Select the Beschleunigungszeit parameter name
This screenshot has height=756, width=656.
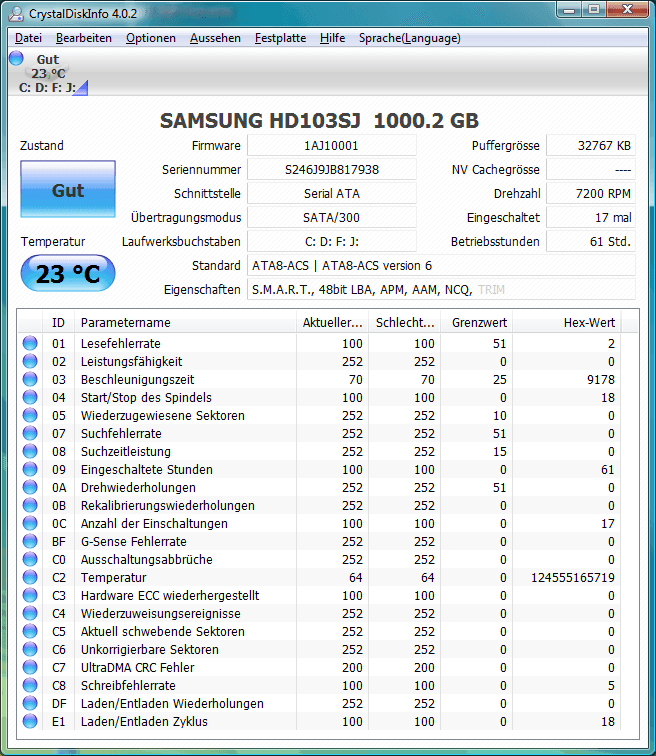137,379
